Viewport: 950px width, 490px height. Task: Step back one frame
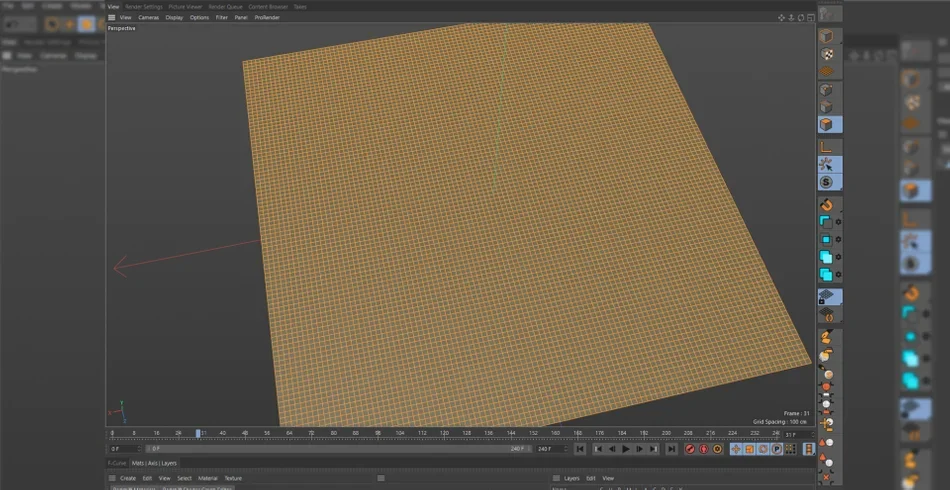tap(612, 449)
